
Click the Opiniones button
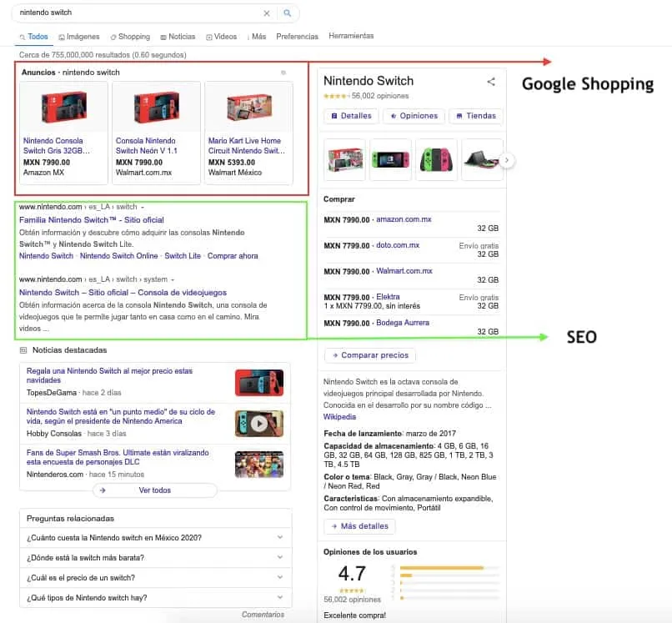coord(414,116)
